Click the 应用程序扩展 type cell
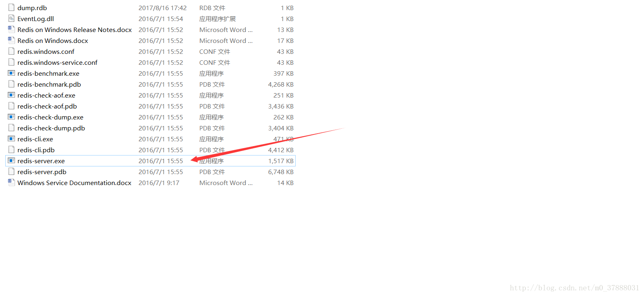The width and height of the screenshot is (644, 296). click(218, 19)
